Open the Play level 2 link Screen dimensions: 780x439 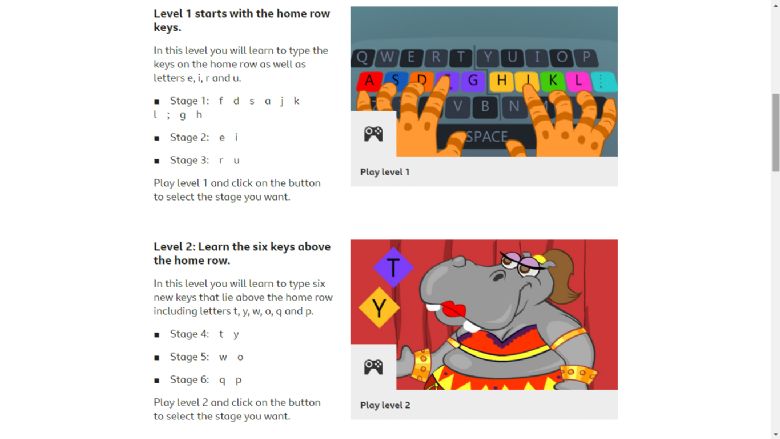click(x=385, y=405)
